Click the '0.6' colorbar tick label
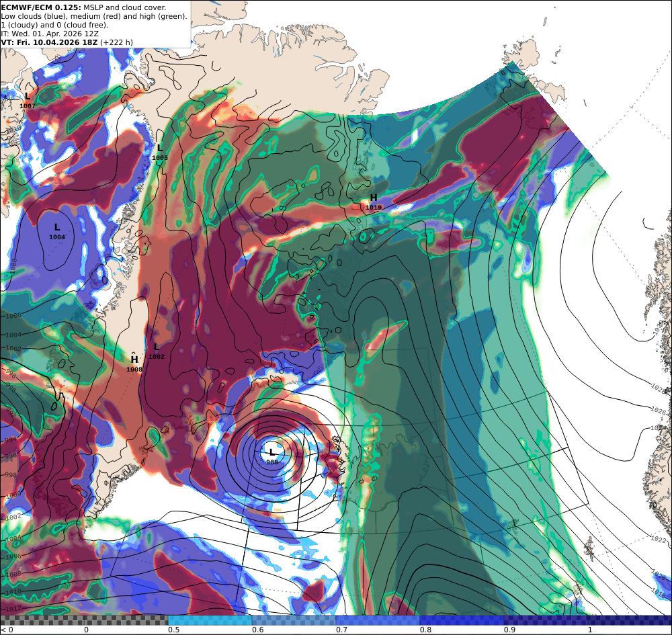The image size is (672, 635). 257,630
